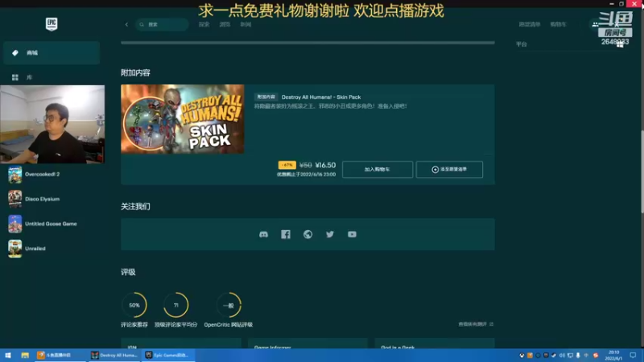Click the 50% critics recommend gauge

click(x=134, y=305)
